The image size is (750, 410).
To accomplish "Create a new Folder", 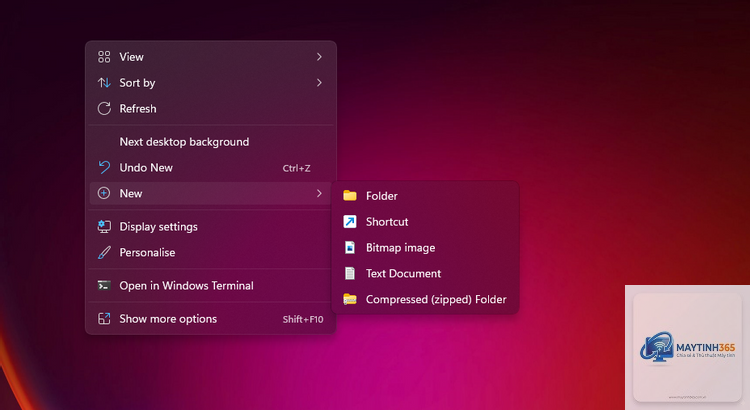I will click(x=425, y=196).
